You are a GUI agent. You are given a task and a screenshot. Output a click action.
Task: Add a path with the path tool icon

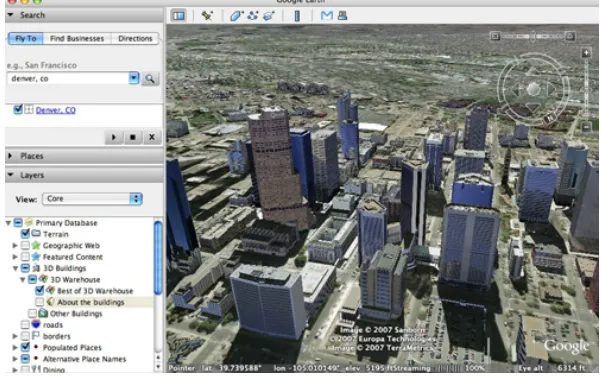(x=253, y=16)
